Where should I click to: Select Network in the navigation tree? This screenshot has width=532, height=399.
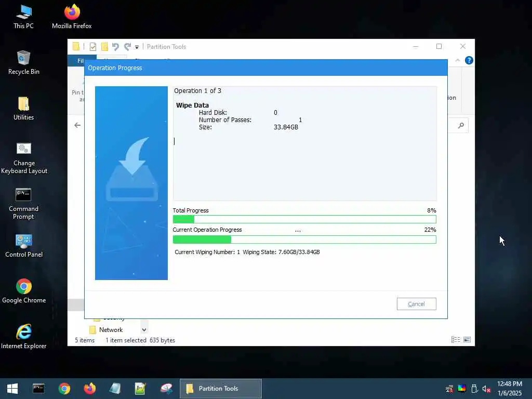[111, 330]
